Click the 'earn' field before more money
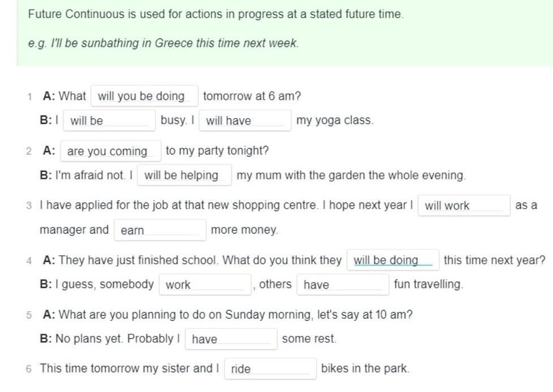Screen dimensions: 553x392 coord(160,230)
